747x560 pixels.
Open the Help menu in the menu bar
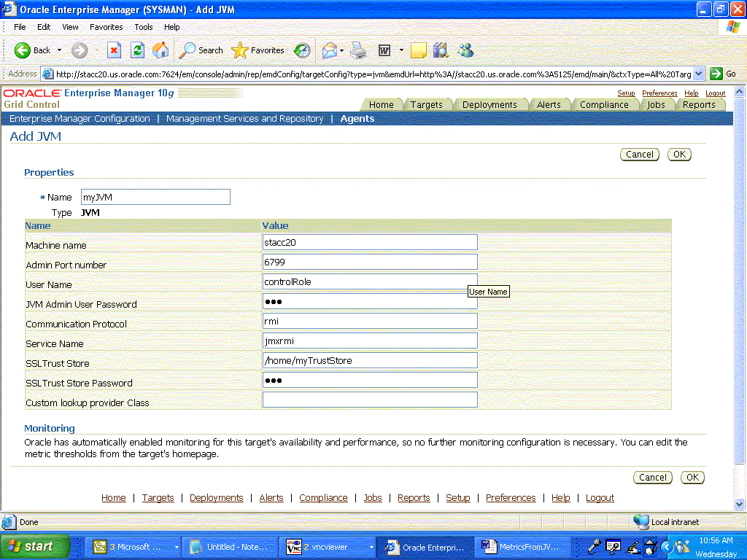click(172, 27)
